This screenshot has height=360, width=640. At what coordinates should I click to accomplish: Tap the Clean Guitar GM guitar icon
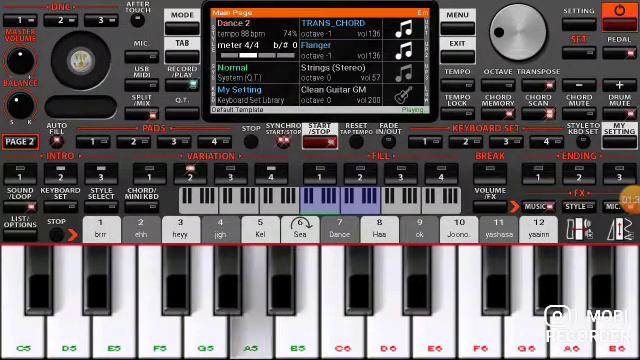[403, 95]
